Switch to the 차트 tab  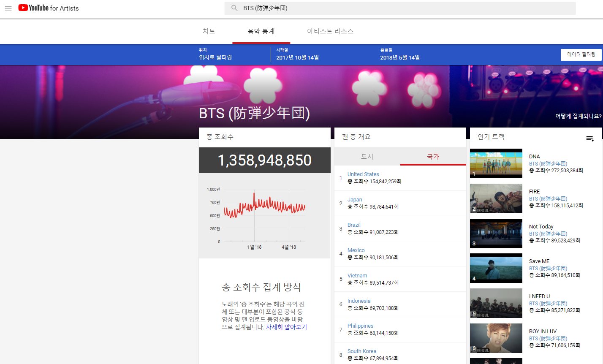click(209, 31)
